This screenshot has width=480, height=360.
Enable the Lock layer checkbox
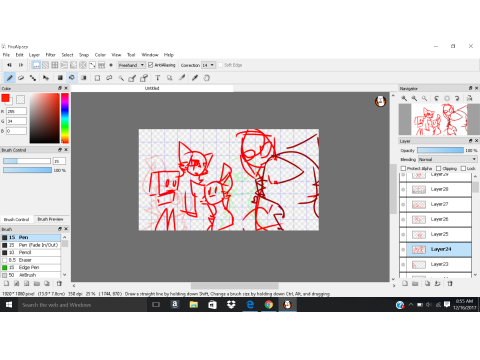(463, 168)
